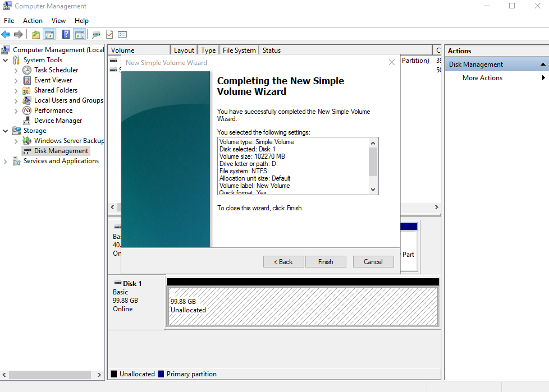Click the blue Help question mark icon
The image size is (549, 392).
tap(66, 35)
